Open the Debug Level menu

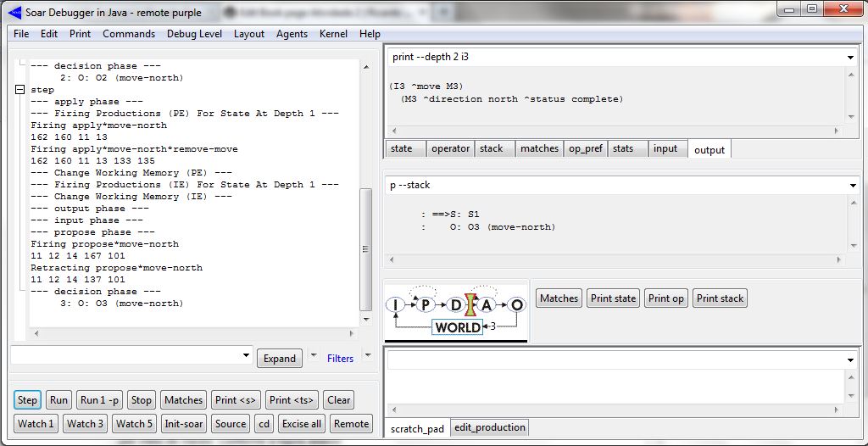tap(194, 34)
